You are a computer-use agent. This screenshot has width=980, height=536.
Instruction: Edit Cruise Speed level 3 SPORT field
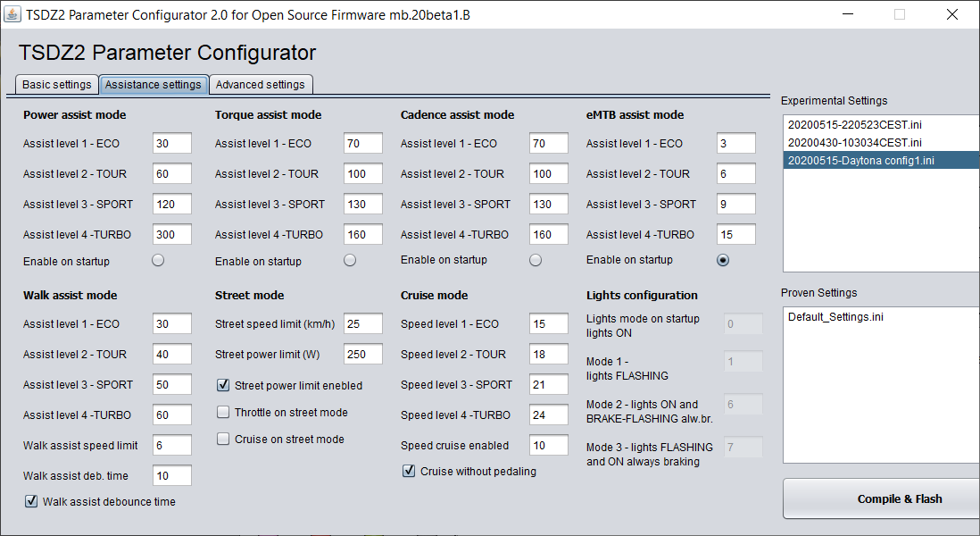pos(549,385)
